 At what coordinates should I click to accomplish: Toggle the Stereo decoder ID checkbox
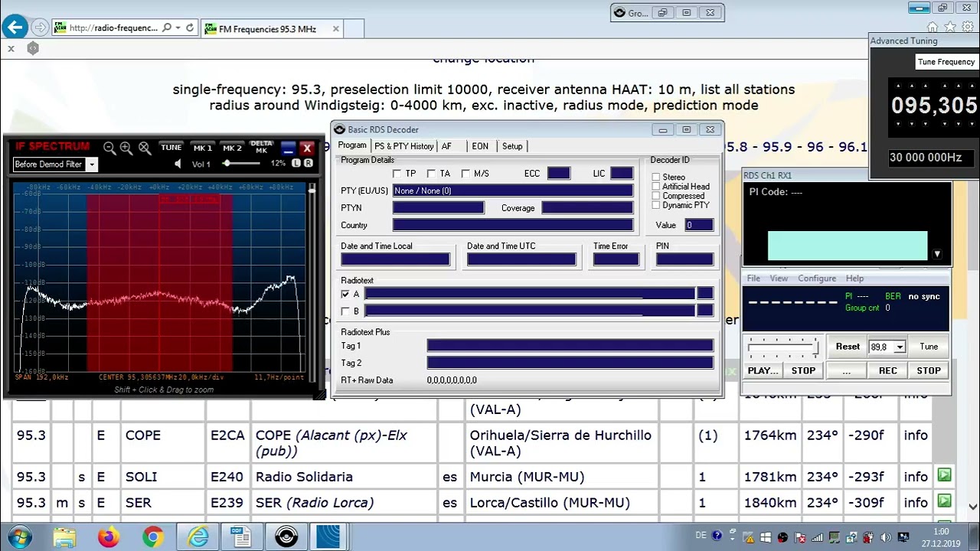tap(656, 177)
